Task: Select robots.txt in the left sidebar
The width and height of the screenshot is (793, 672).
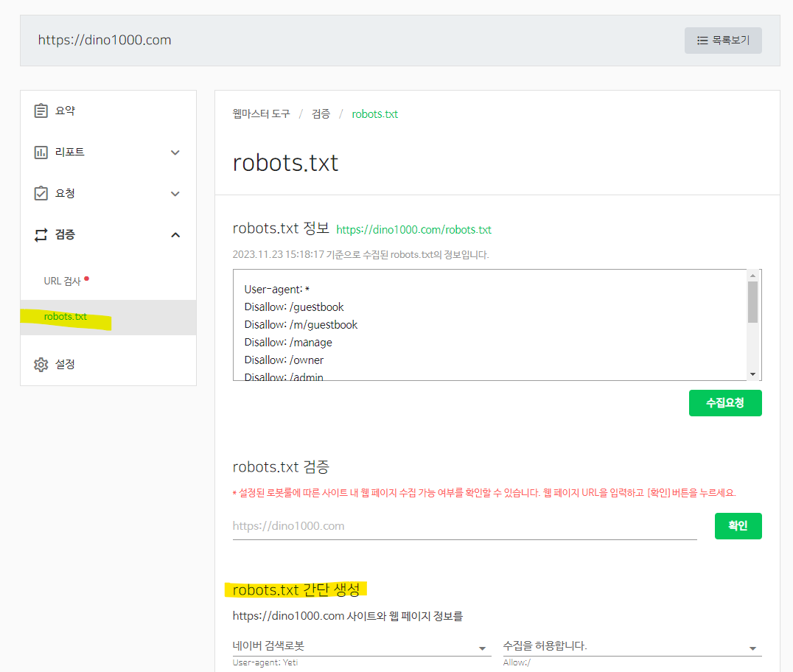Action: click(65, 316)
